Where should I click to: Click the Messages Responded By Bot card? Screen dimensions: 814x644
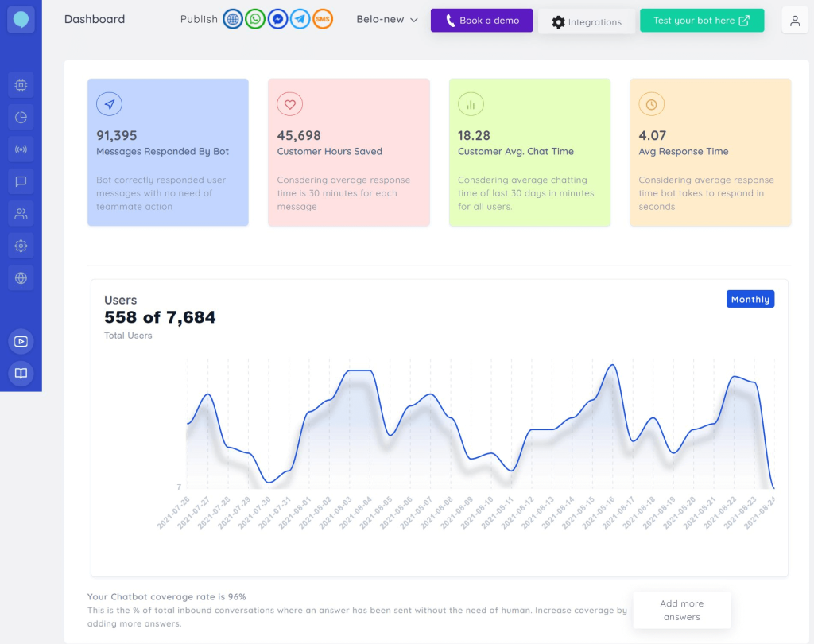[x=168, y=152]
